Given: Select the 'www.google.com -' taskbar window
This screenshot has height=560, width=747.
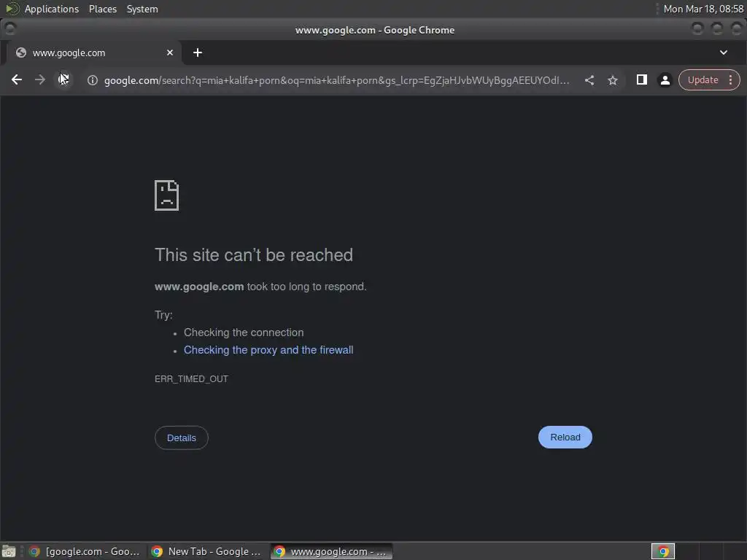Looking at the screenshot, I should (x=332, y=551).
